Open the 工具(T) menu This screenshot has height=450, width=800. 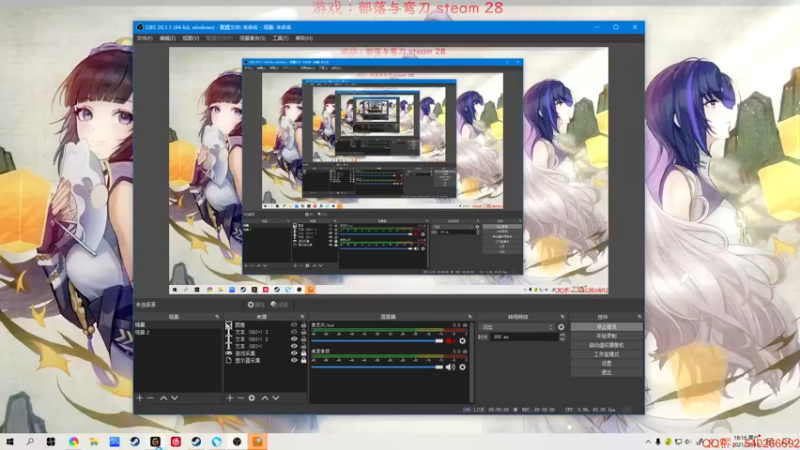pos(280,38)
